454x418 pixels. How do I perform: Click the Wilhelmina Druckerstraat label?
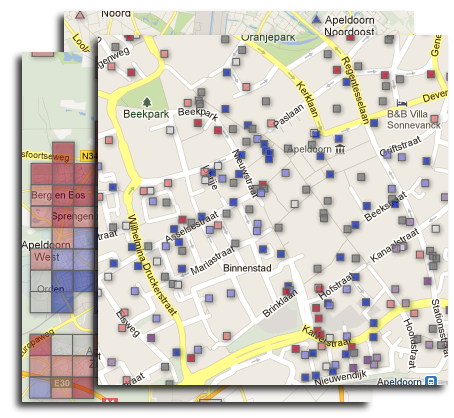pyautogui.click(x=152, y=265)
